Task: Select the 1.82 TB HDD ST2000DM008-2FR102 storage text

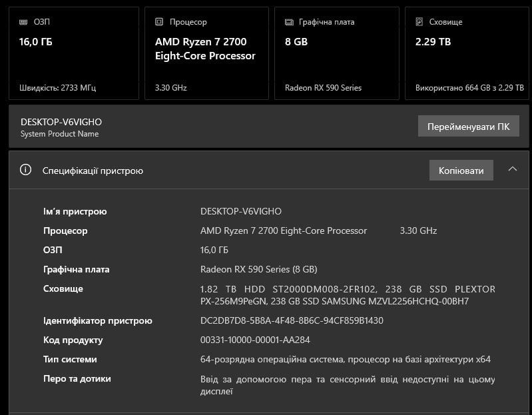Action: 288,289
